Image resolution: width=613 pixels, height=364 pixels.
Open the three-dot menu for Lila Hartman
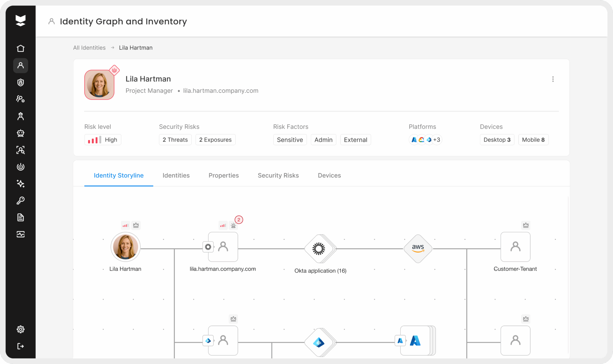click(553, 79)
